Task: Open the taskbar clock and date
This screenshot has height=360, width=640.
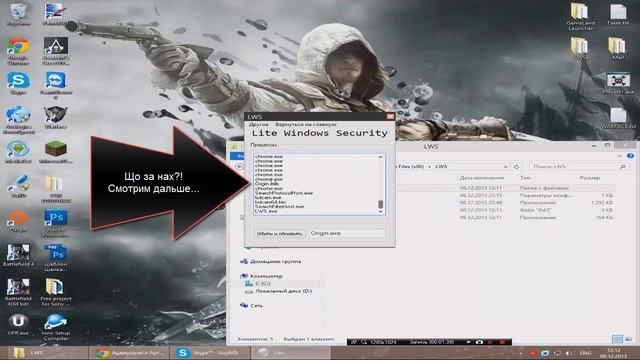Action: tap(613, 353)
